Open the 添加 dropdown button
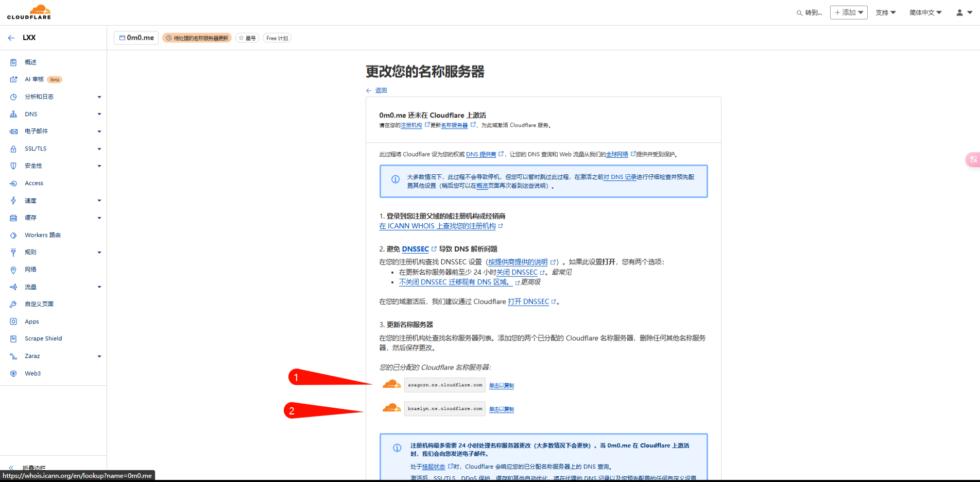The width and height of the screenshot is (980, 482). pyautogui.click(x=848, y=12)
